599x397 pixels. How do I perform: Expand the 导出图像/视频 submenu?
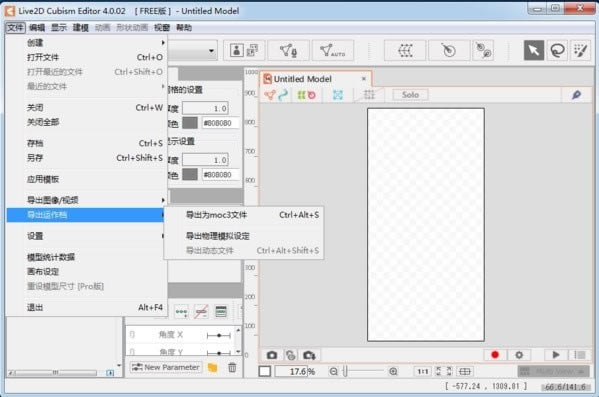click(x=87, y=200)
